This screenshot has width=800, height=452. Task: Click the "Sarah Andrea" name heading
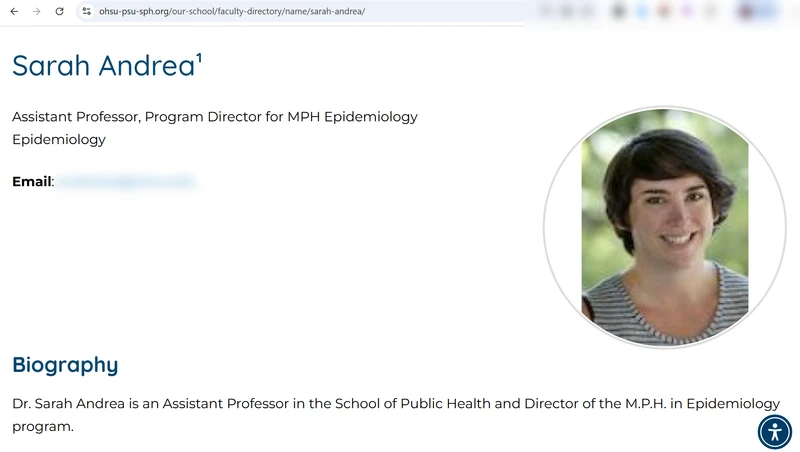pos(102,65)
